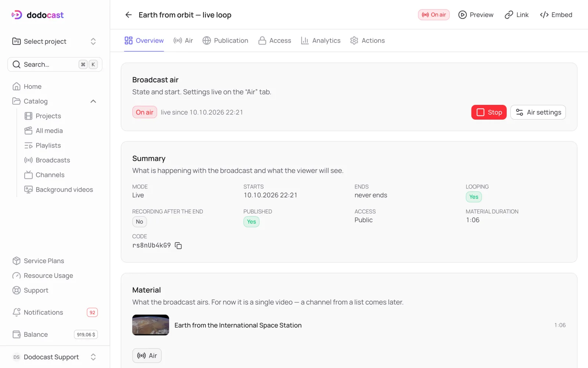Focus the Search field
Image resolution: width=588 pixels, height=368 pixels.
(x=55, y=64)
